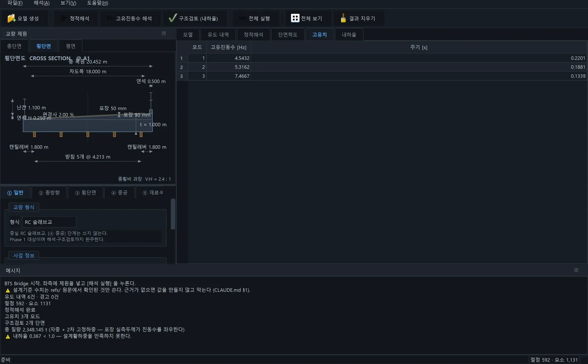Screen dimensions: 588x364
Task: Click the input panel vertical scrollbar
Action: [x=173, y=214]
